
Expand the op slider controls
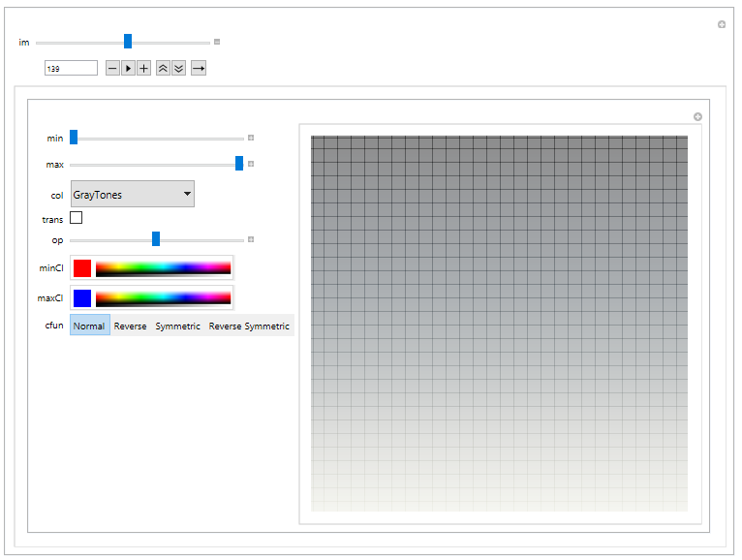coord(251,239)
